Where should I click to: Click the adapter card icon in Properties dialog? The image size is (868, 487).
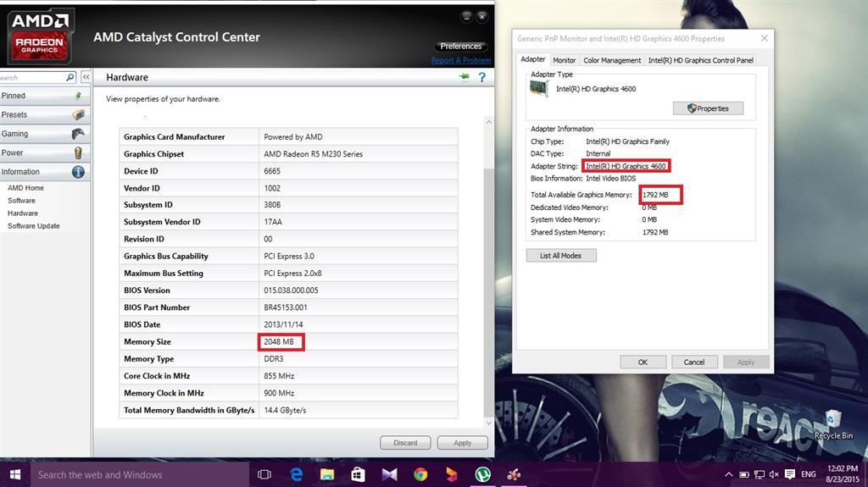(538, 89)
